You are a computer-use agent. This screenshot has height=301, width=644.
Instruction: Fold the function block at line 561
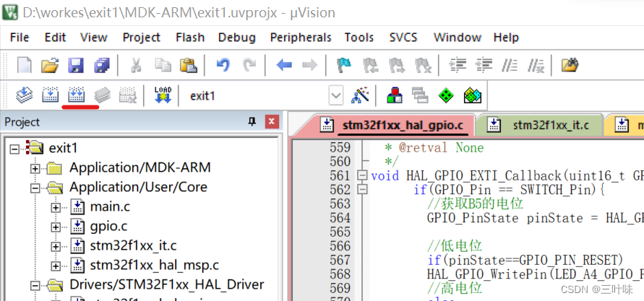[362, 175]
